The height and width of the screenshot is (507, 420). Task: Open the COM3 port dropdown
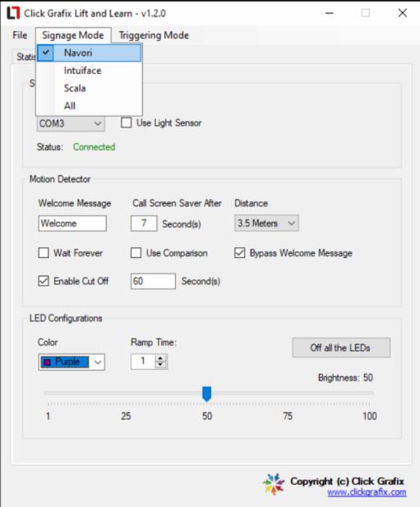coord(71,123)
